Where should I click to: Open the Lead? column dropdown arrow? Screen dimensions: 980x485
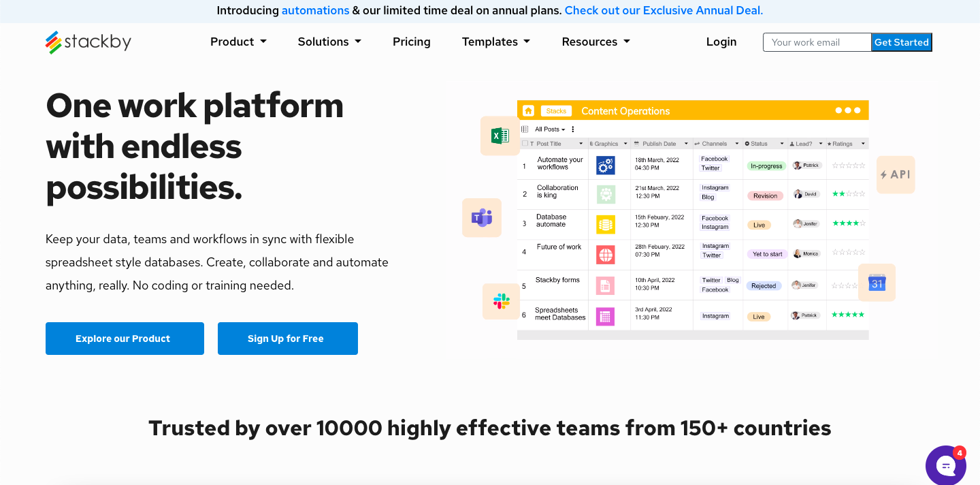pyautogui.click(x=821, y=144)
